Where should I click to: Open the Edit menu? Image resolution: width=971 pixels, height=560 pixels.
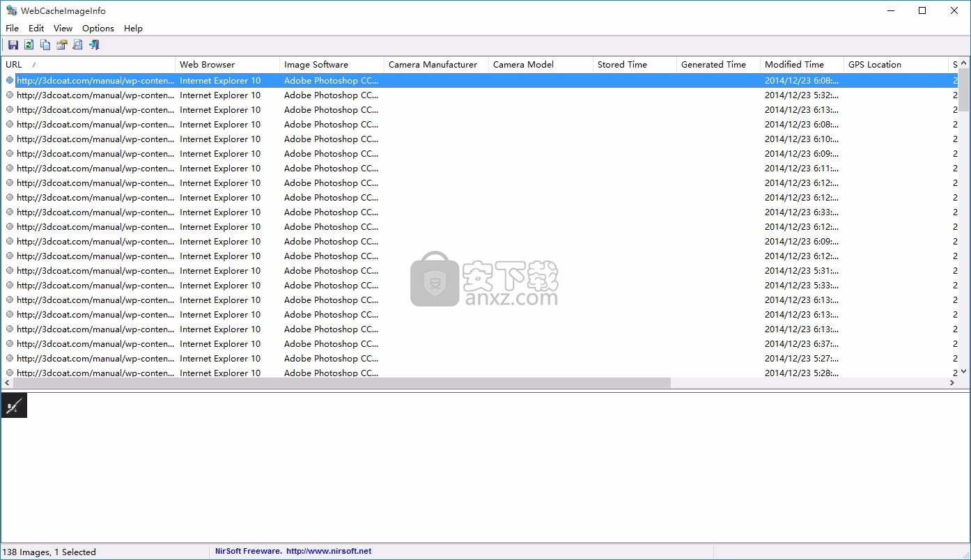coord(36,29)
